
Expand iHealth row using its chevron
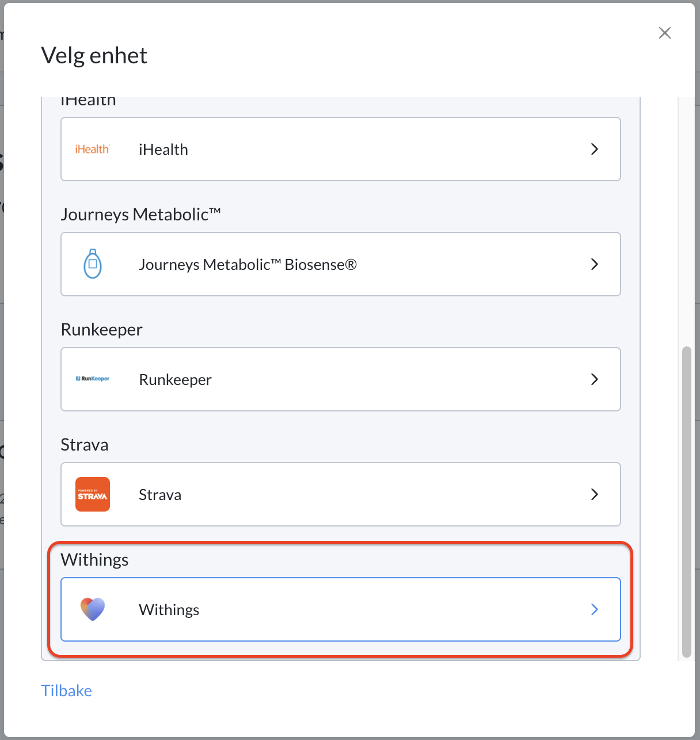click(595, 149)
